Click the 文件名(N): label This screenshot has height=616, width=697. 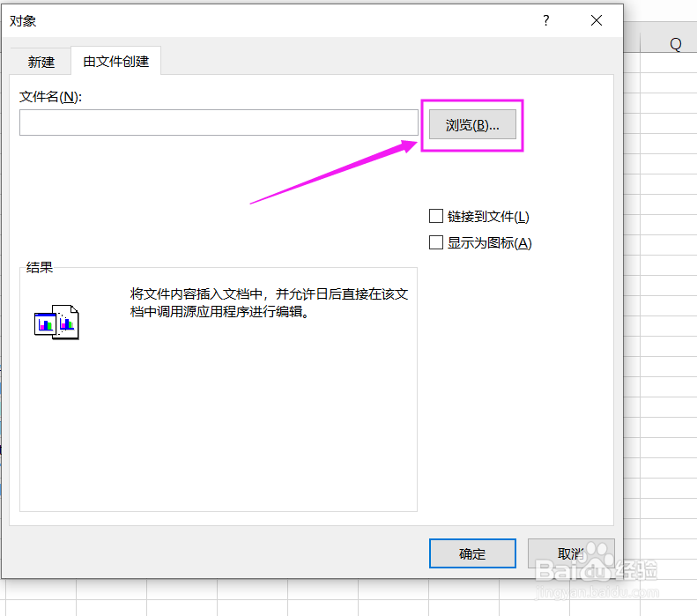coord(51,96)
